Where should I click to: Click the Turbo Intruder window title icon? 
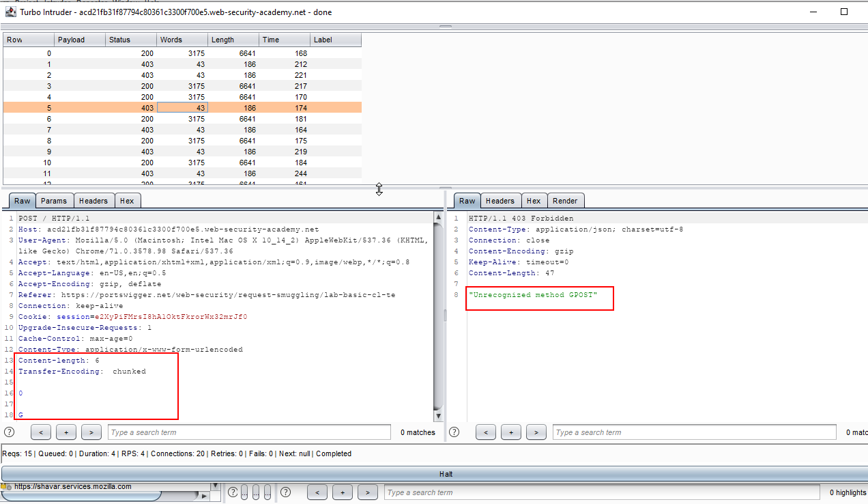tap(11, 12)
